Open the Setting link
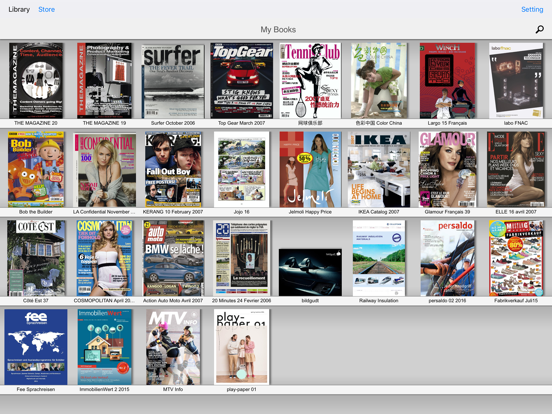 tap(532, 10)
